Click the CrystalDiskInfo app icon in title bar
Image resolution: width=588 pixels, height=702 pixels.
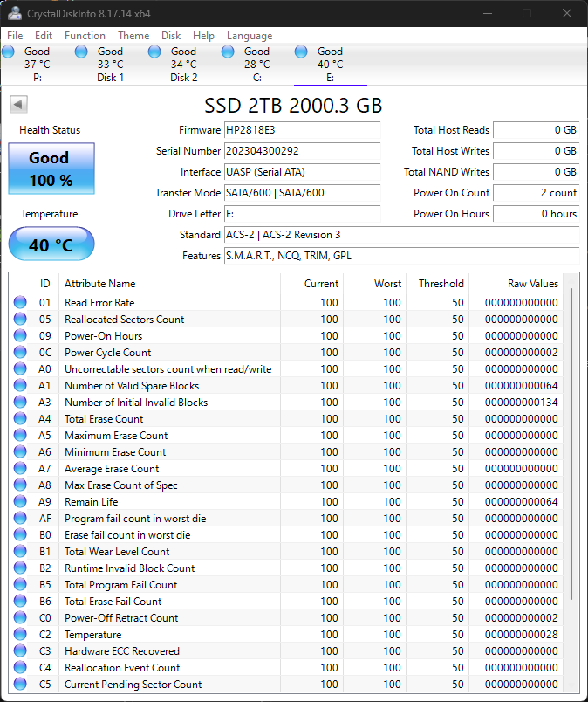tap(11, 13)
